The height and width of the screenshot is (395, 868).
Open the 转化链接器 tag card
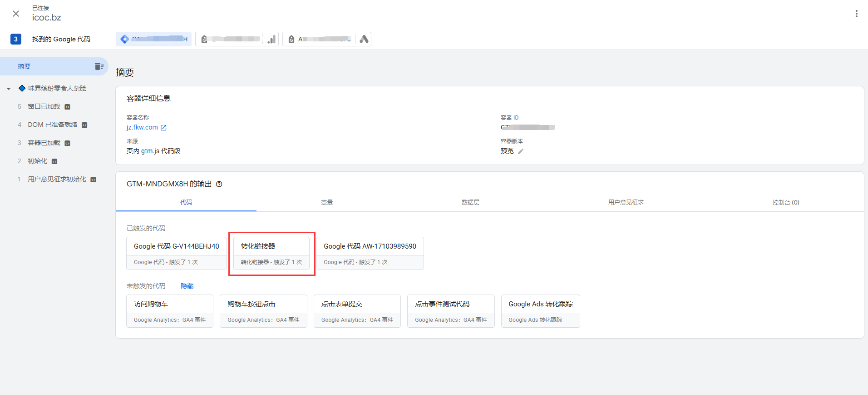[271, 253]
